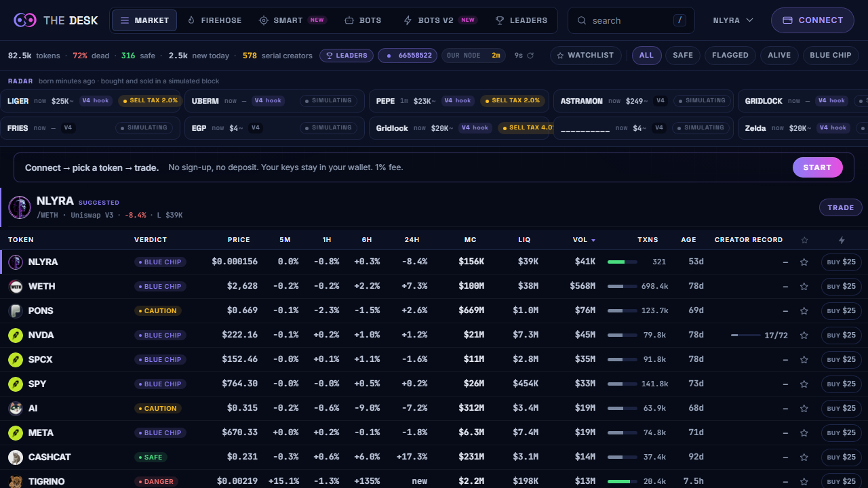Open the LIGER radar card
Screen dimensions: 868x488
click(x=91, y=101)
